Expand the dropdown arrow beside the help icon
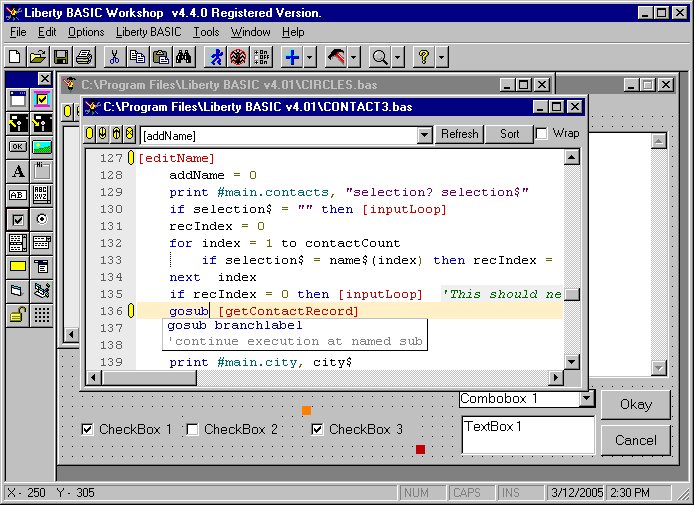Screen dimensions: 694x505 pos(441,57)
